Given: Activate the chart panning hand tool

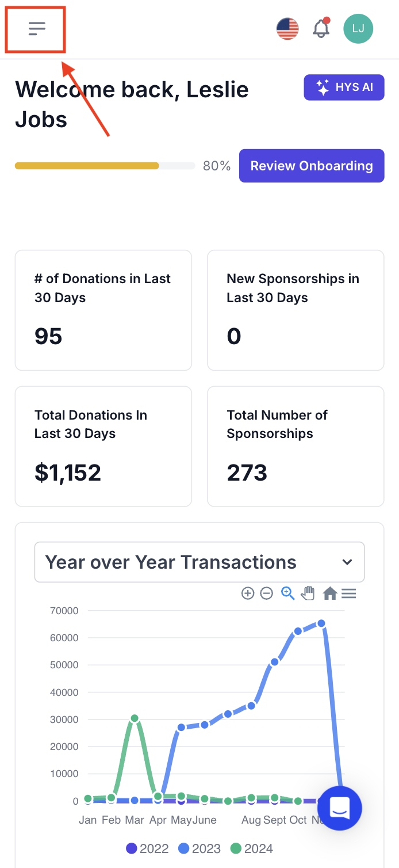Looking at the screenshot, I should (x=308, y=593).
